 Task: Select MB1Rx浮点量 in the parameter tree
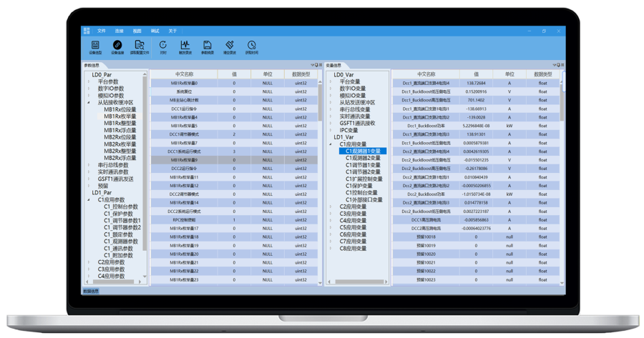pos(120,130)
